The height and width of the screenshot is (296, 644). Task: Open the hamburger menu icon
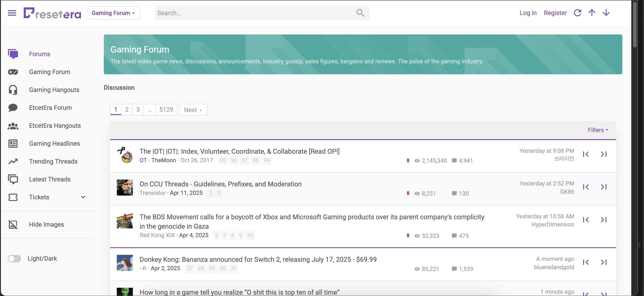pos(12,13)
